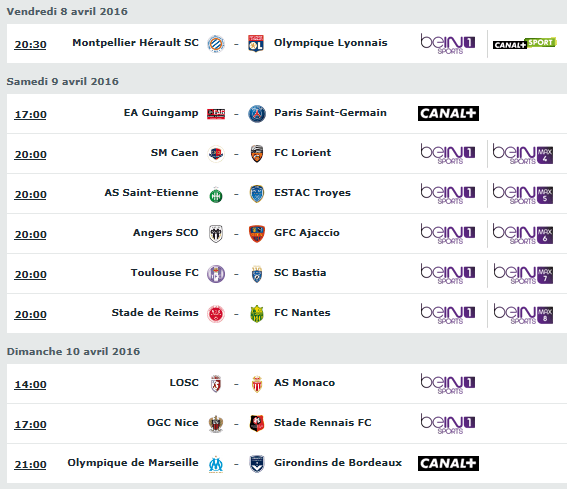Viewport: 567px width, 489px height.
Task: Click the AS Saint-Etienne green badge
Action: [x=216, y=194]
